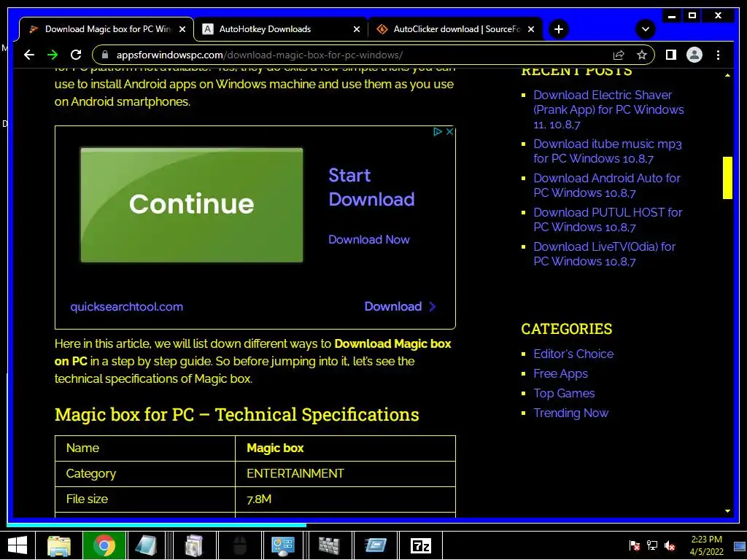Click the green Continue ad button
The height and width of the screenshot is (560, 747).
192,205
